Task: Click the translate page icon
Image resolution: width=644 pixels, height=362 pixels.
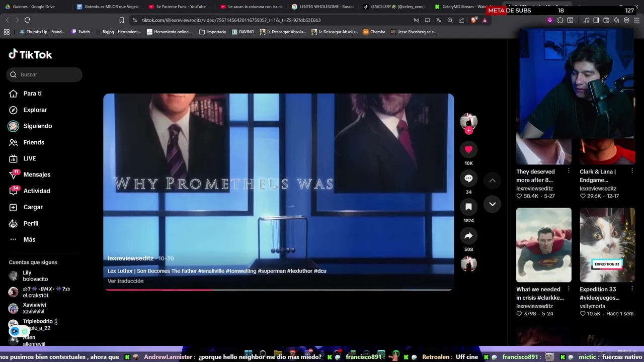Action: coord(439,20)
